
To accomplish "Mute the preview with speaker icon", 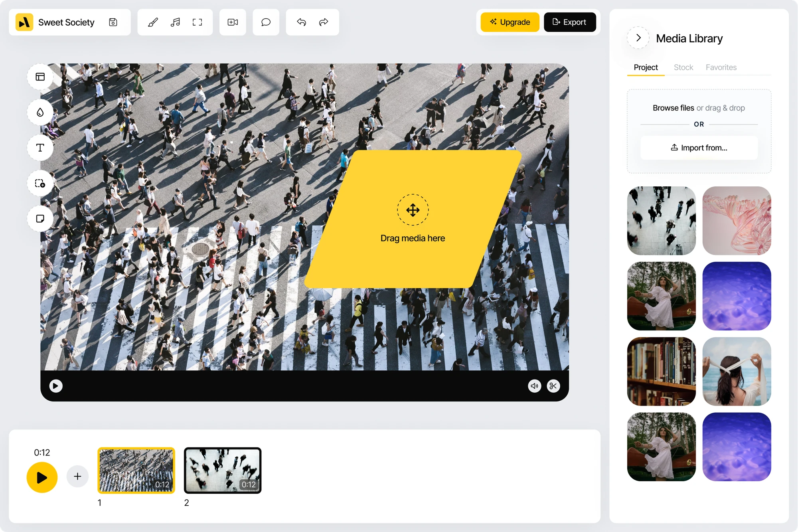I will [x=535, y=386].
